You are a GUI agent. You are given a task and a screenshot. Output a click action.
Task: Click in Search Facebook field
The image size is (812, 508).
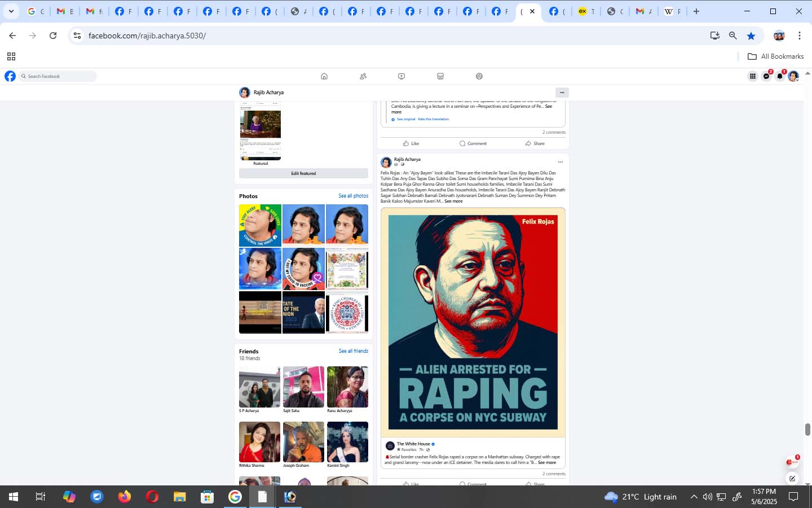coord(58,76)
